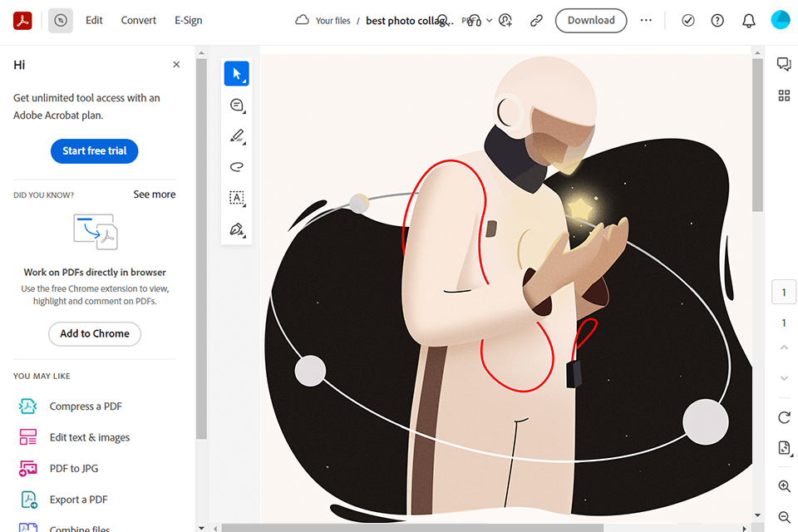Open the E-Sign menu

pyautogui.click(x=189, y=20)
